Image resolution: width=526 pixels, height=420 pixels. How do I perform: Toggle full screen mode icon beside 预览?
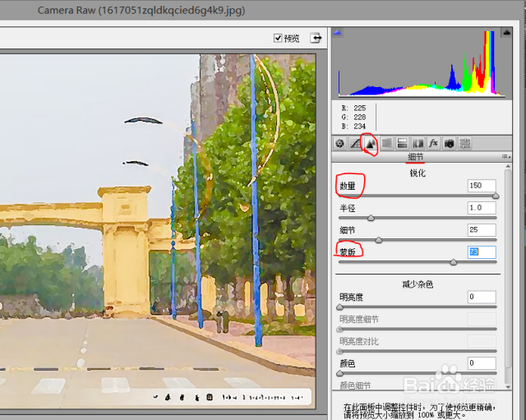[x=316, y=38]
